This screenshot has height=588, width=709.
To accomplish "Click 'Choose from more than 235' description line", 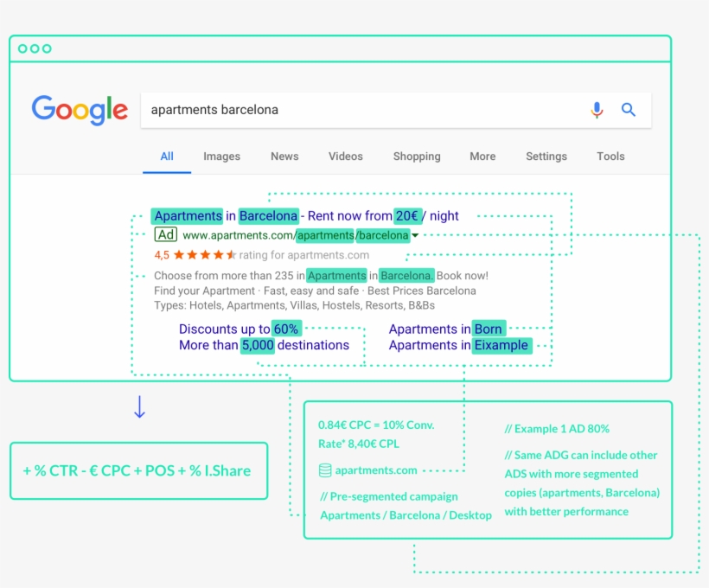I will click(x=321, y=276).
